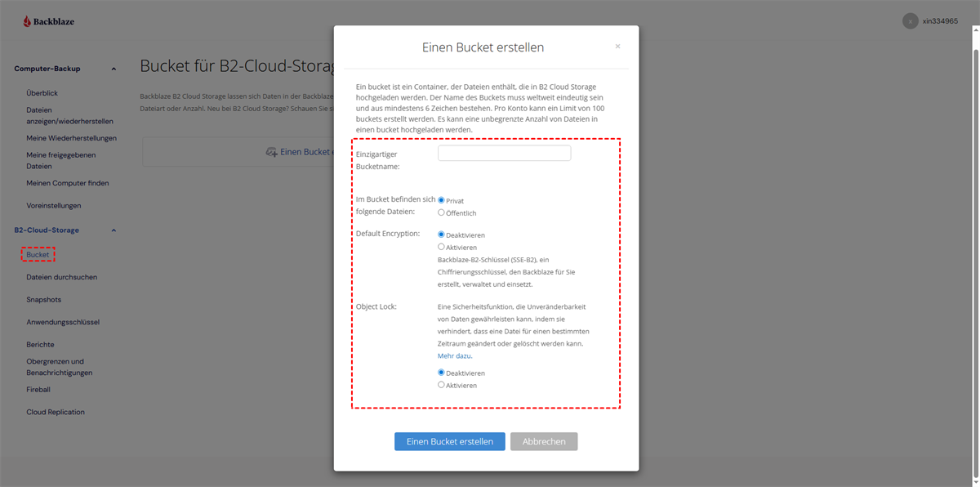The width and height of the screenshot is (980, 487).
Task: Open the Mehr dazu link
Action: click(x=454, y=356)
